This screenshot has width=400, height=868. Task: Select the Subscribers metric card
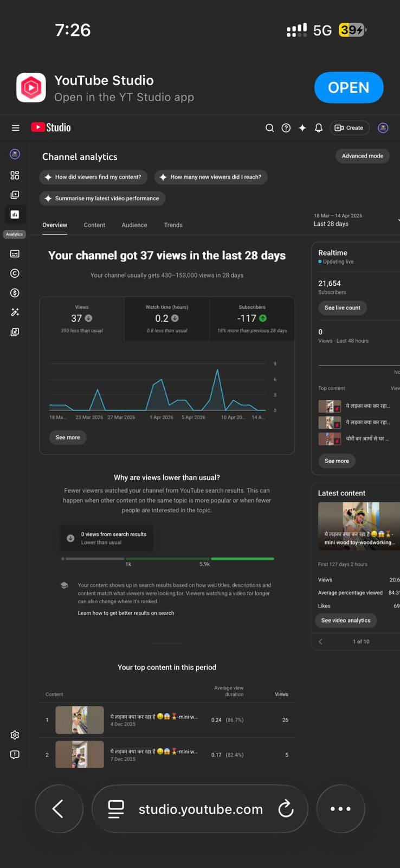click(252, 319)
